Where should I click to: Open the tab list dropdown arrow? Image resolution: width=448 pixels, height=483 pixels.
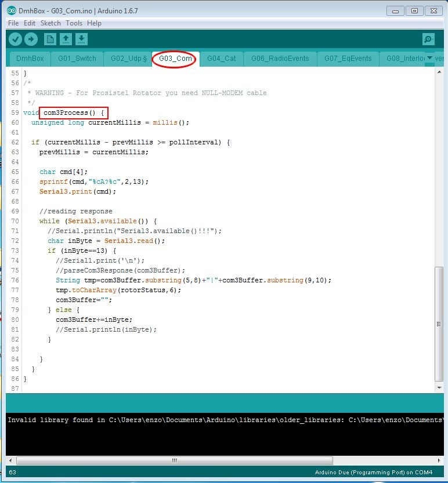coord(429,58)
